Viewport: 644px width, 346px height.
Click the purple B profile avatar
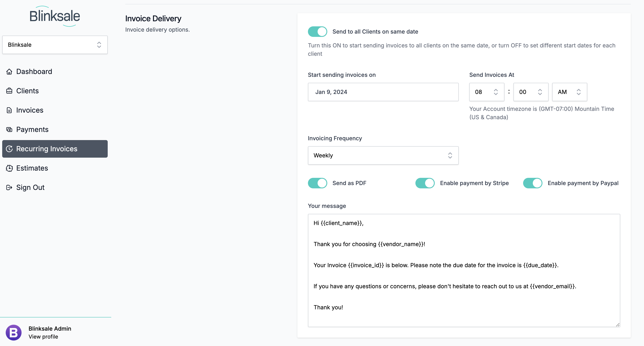(x=13, y=333)
